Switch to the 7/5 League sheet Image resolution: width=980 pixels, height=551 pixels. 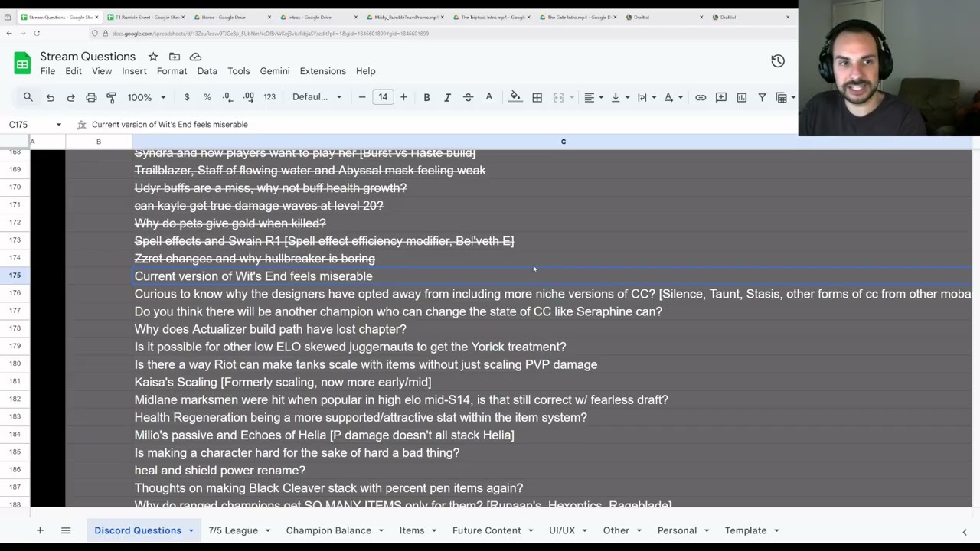tap(234, 530)
